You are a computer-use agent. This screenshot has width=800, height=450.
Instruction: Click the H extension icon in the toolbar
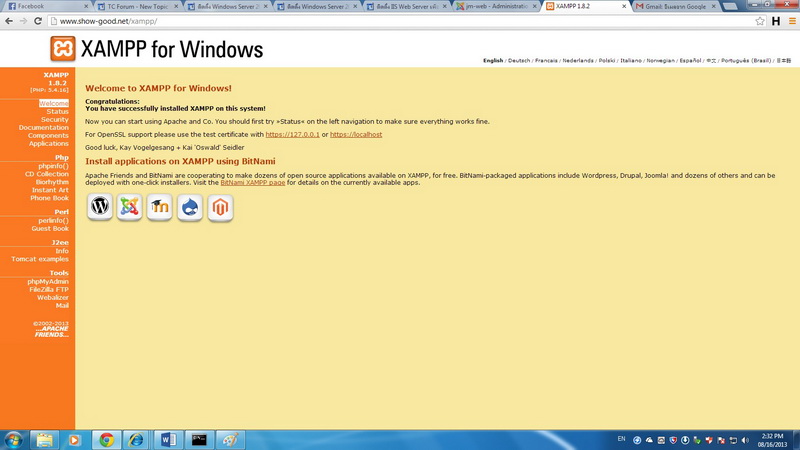[776, 21]
